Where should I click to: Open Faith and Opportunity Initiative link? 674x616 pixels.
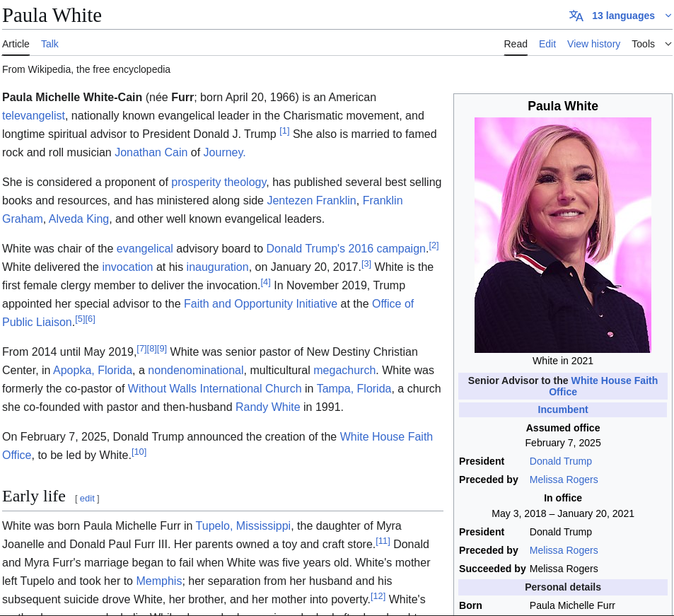tap(260, 303)
